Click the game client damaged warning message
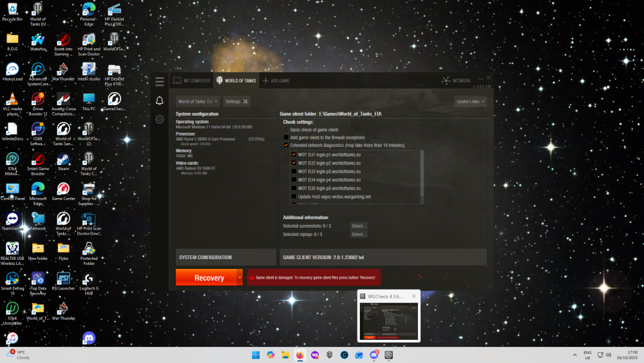 [314, 277]
